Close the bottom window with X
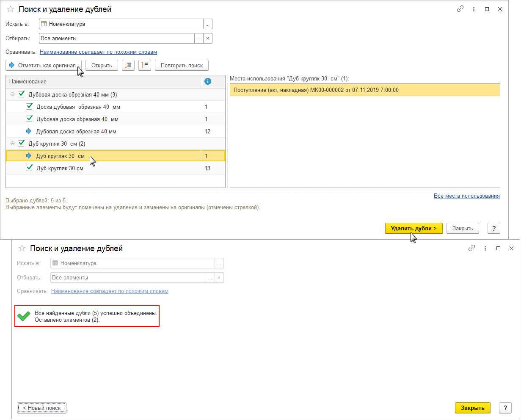The width and height of the screenshot is (521, 420). pyautogui.click(x=512, y=248)
